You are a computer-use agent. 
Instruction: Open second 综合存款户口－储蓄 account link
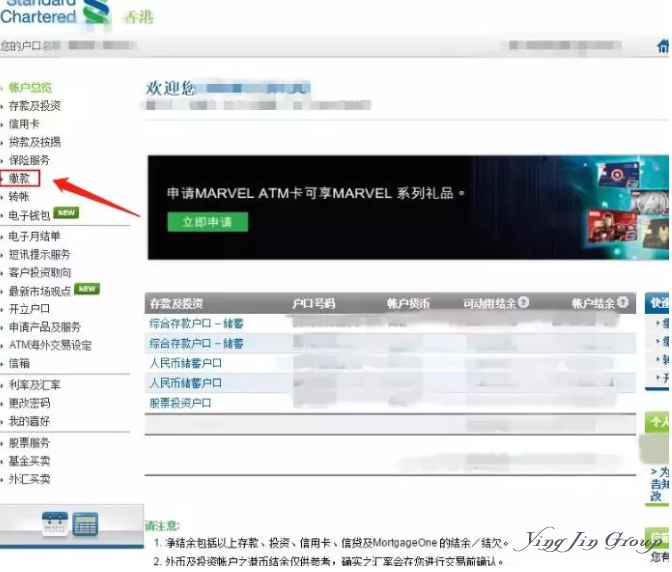pyautogui.click(x=196, y=343)
